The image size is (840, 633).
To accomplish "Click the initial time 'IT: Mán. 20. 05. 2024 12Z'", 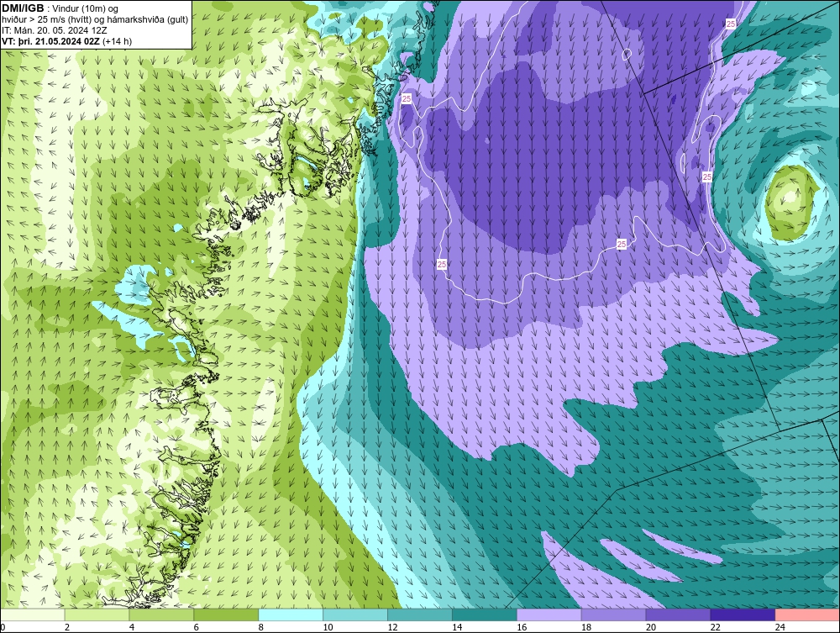I will (x=54, y=30).
